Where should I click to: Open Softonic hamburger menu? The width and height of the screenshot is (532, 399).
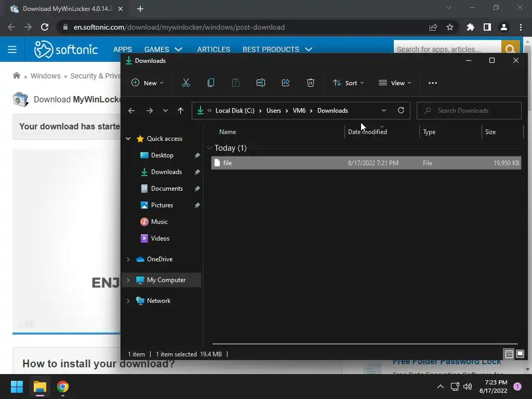[12, 49]
